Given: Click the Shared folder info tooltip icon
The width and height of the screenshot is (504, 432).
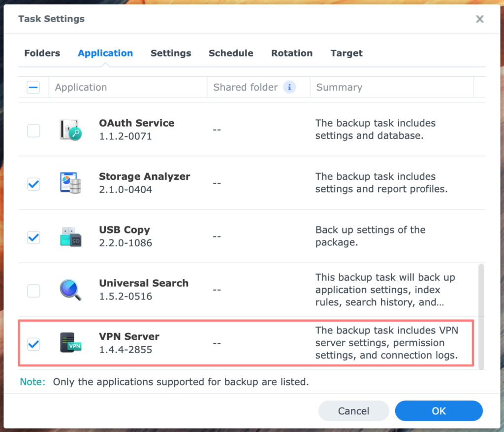Looking at the screenshot, I should point(289,87).
